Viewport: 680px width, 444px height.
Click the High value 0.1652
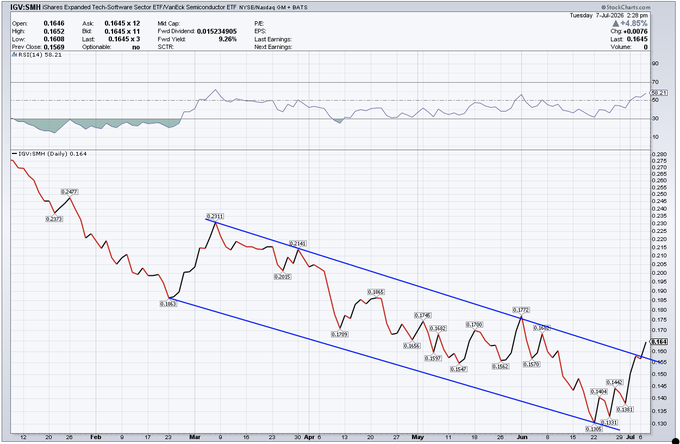[x=54, y=31]
